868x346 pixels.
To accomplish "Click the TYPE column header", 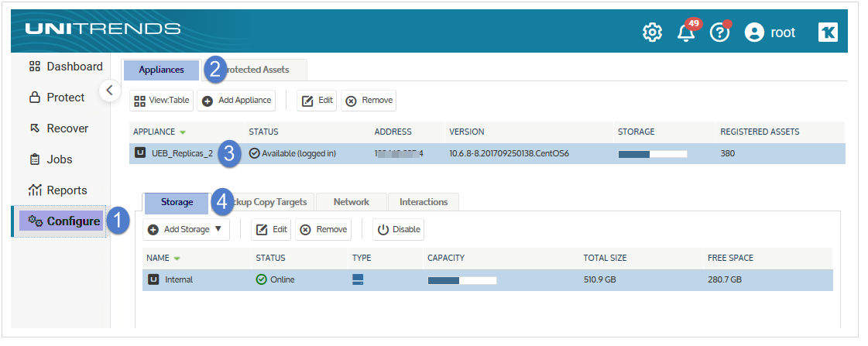I will point(362,258).
